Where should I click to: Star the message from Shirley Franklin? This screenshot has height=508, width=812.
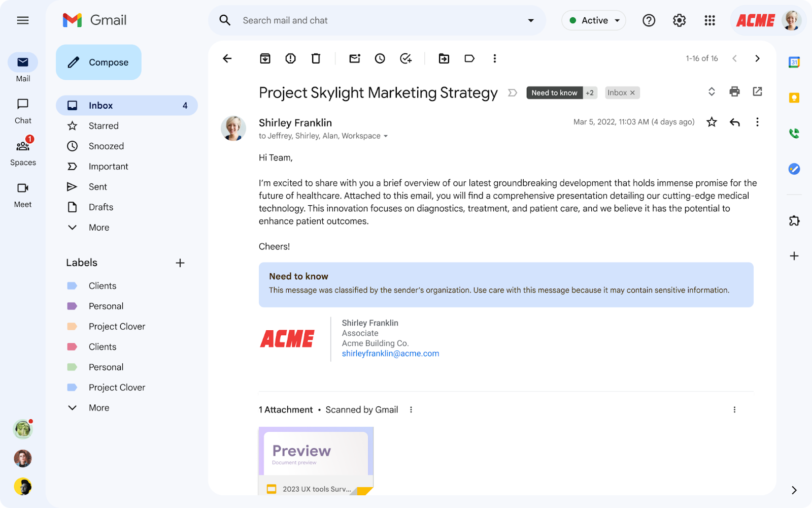[712, 122]
